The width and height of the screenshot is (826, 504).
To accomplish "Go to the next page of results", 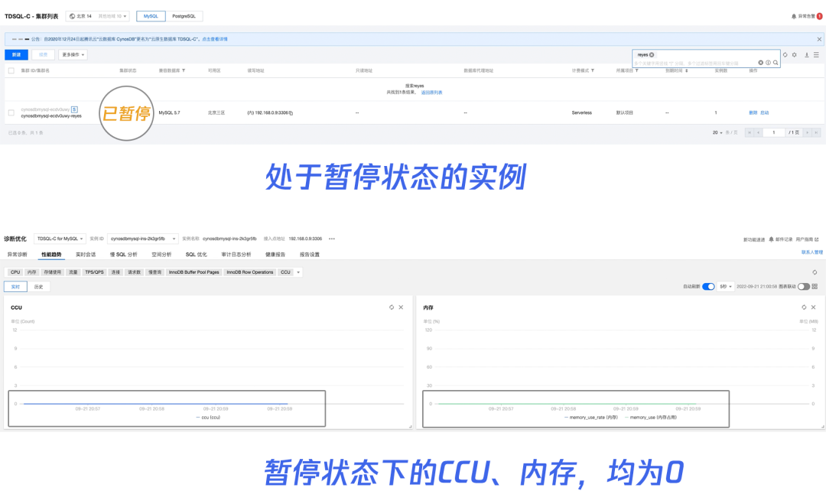I will (x=807, y=133).
